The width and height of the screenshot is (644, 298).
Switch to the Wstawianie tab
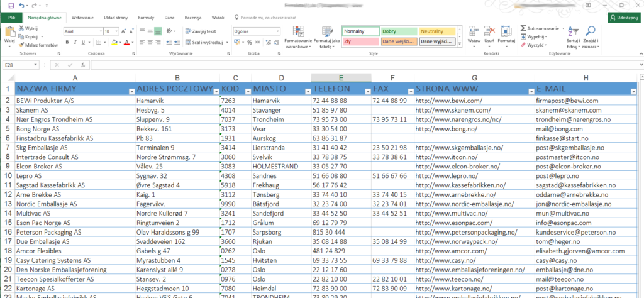pyautogui.click(x=82, y=18)
